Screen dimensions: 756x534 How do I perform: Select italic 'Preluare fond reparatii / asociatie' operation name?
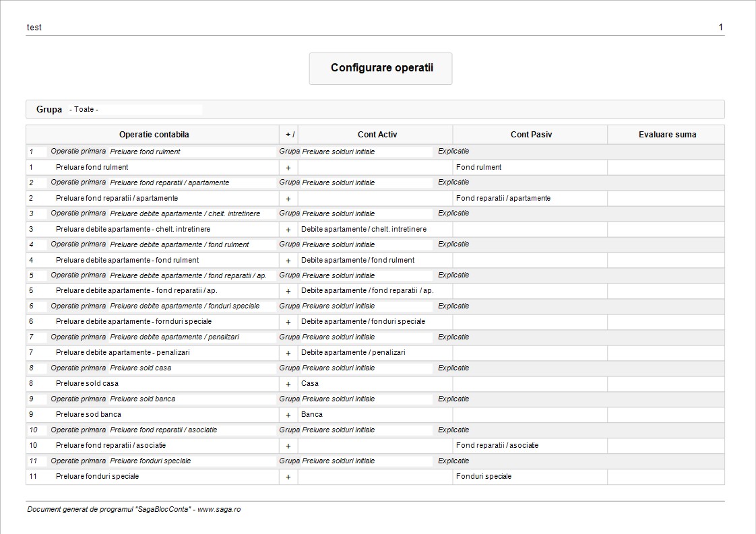click(164, 430)
